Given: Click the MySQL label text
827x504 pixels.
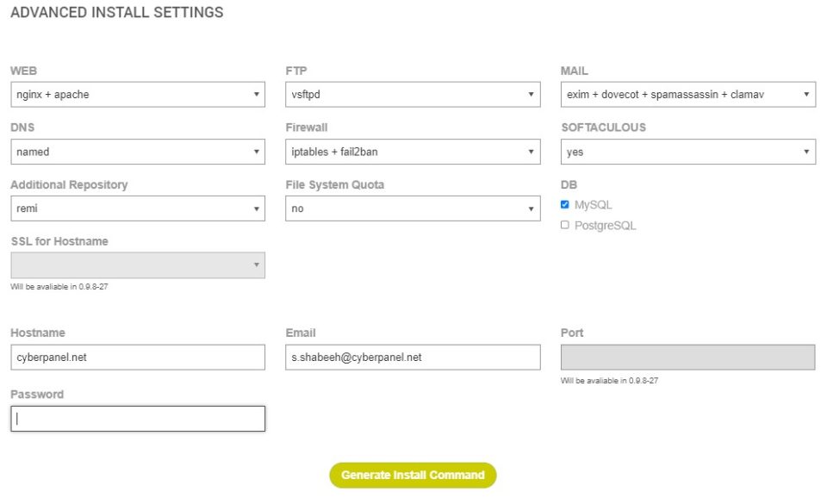Looking at the screenshot, I should point(593,204).
